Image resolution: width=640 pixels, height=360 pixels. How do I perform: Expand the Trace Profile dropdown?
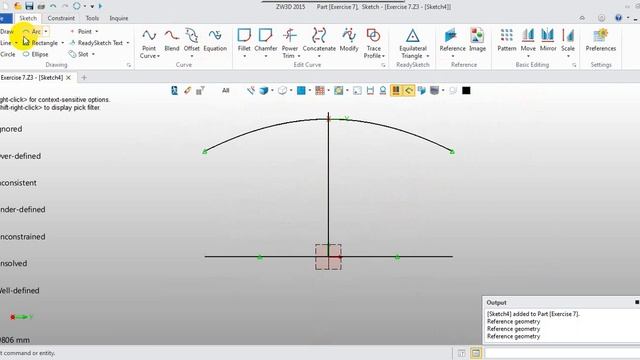click(384, 56)
